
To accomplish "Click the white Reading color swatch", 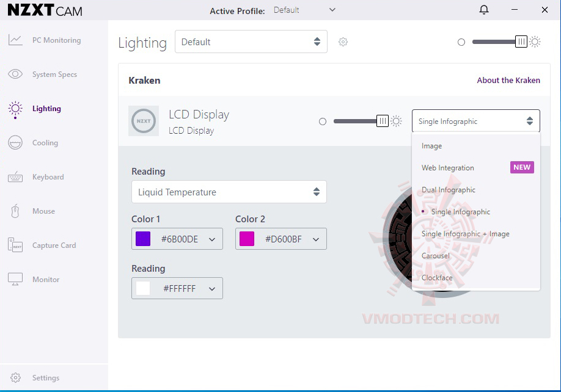I will (143, 288).
